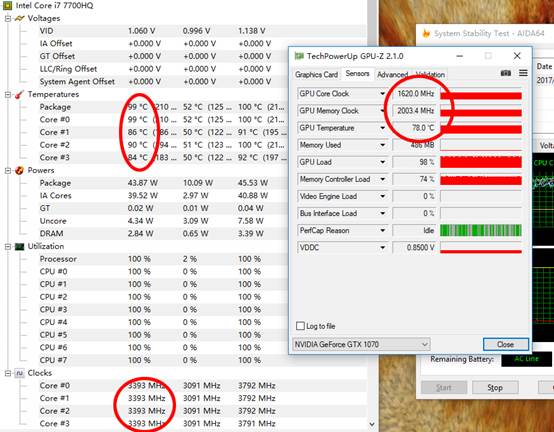Screen dimensions: 554x432
Task: Open the Validation tab
Action: [x=430, y=75]
